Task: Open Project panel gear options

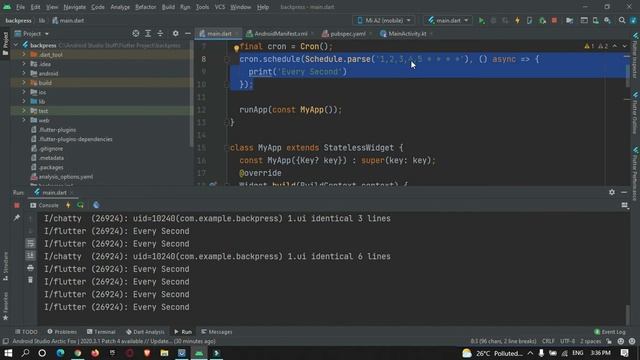Action: 176,33
